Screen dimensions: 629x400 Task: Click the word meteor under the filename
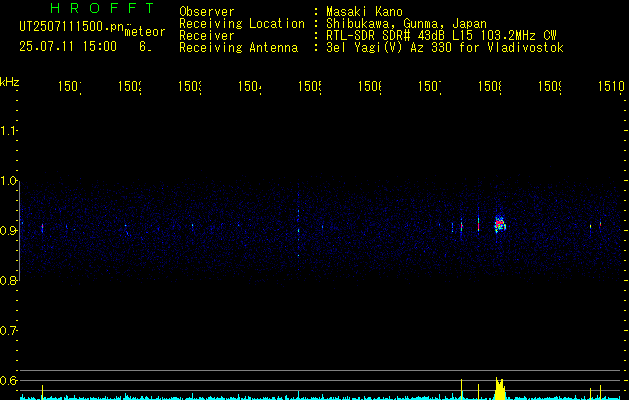[144, 32]
